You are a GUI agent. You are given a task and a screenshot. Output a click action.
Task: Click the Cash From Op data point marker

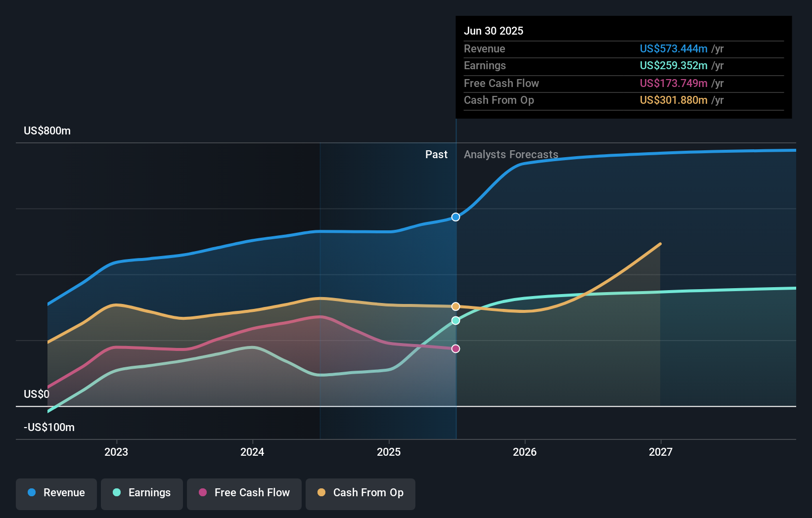click(455, 306)
